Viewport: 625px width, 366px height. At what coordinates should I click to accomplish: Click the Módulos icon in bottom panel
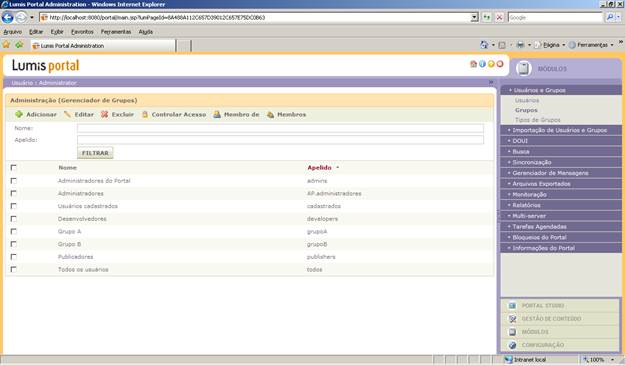tap(513, 332)
